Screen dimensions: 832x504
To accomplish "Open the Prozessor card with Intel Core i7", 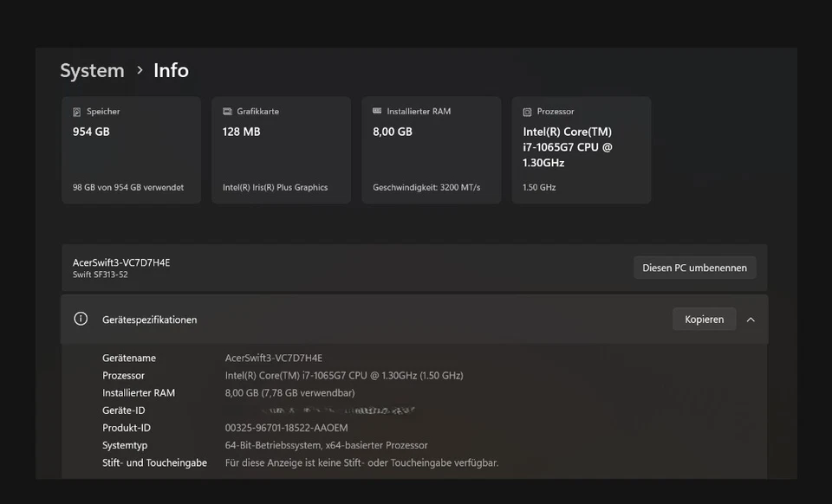I will click(581, 149).
